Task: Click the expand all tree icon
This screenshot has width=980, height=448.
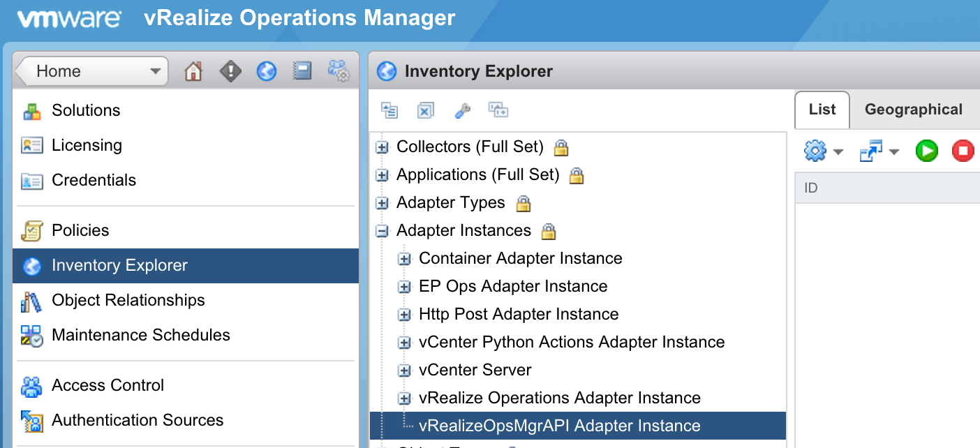Action: coord(389,110)
